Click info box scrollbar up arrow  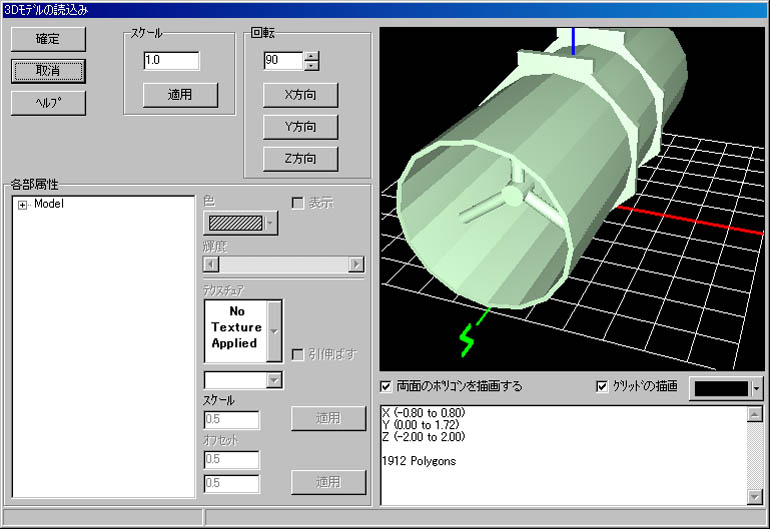tap(754, 414)
